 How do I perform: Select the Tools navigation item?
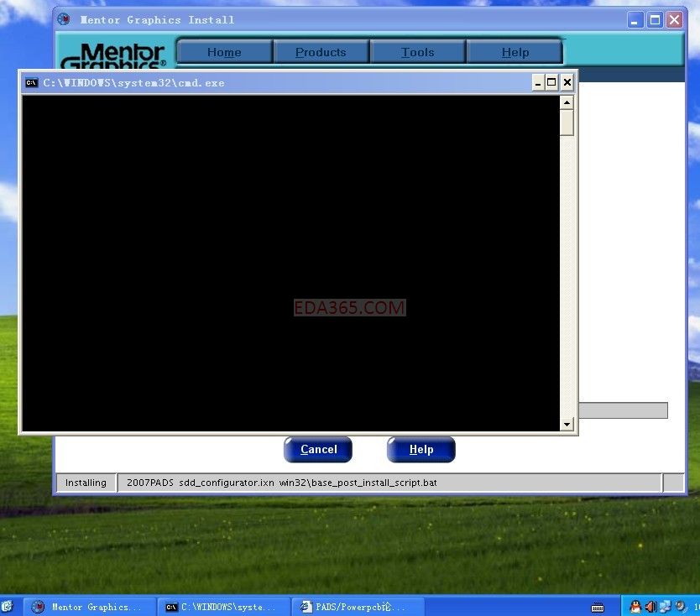point(417,51)
